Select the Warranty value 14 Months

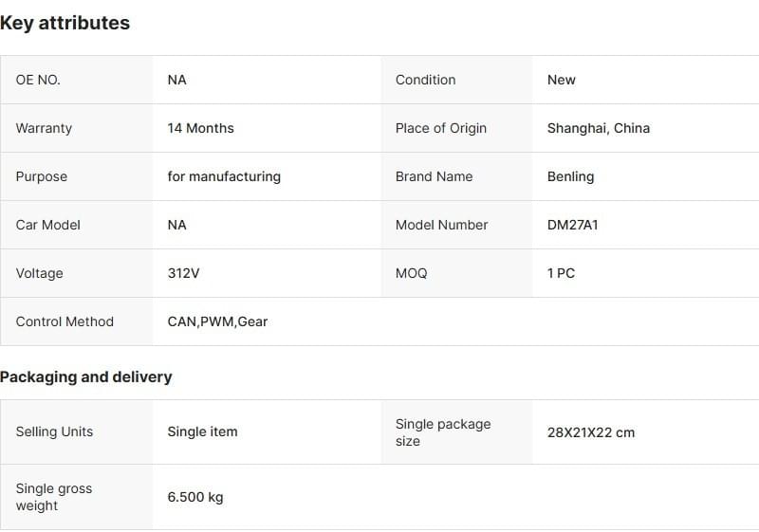(x=200, y=128)
